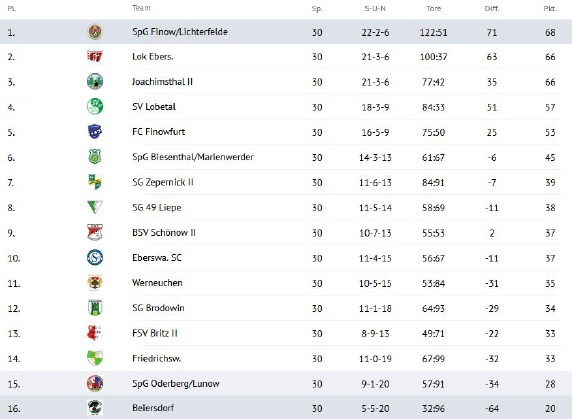Click the Beiersdorf club emblem
Viewport: 572px width, 419px height.
pos(95,408)
